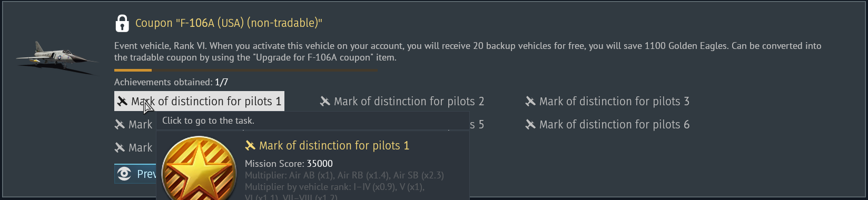Click the plane icon before pilots 3 mark
868x200 pixels.
530,101
